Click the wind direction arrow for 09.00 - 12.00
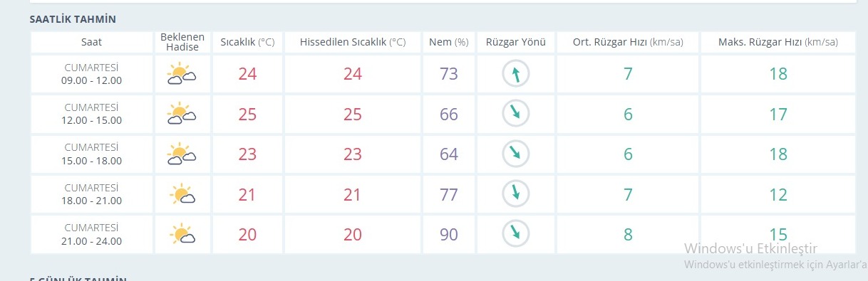 516,74
